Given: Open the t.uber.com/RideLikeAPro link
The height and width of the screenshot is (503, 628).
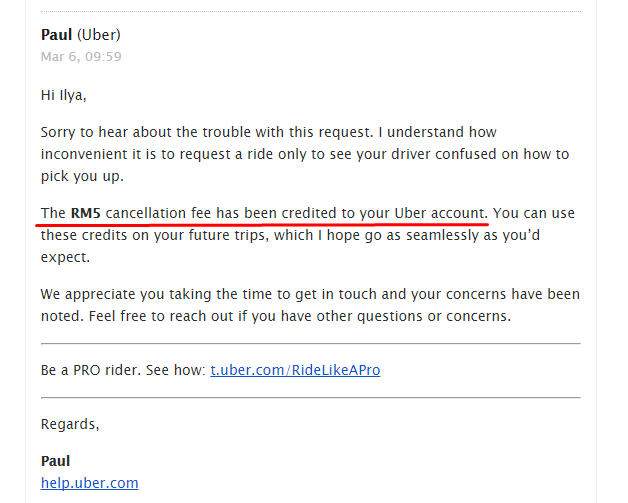Looking at the screenshot, I should click(295, 370).
